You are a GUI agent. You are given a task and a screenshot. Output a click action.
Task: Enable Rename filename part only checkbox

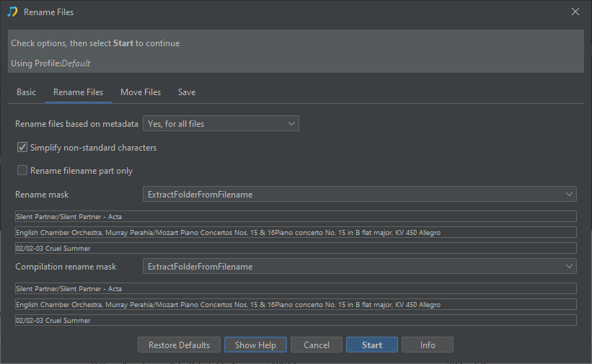click(x=23, y=171)
